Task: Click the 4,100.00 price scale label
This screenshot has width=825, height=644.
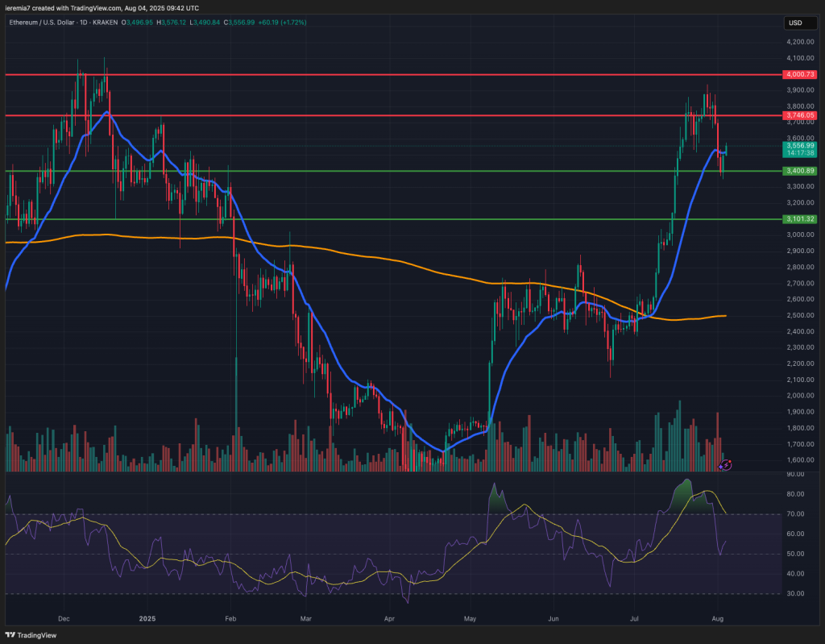Action: [800, 58]
